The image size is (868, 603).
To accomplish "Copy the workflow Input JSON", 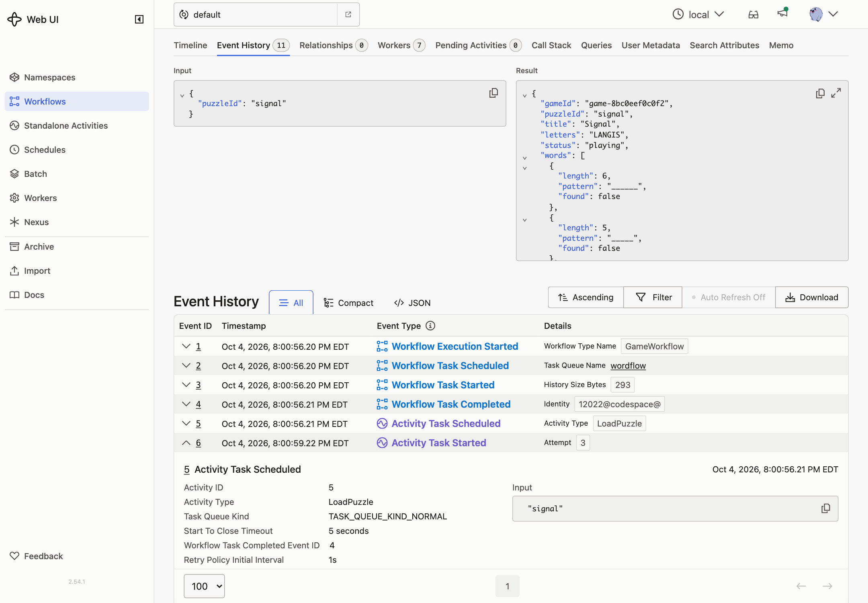I will 493,93.
